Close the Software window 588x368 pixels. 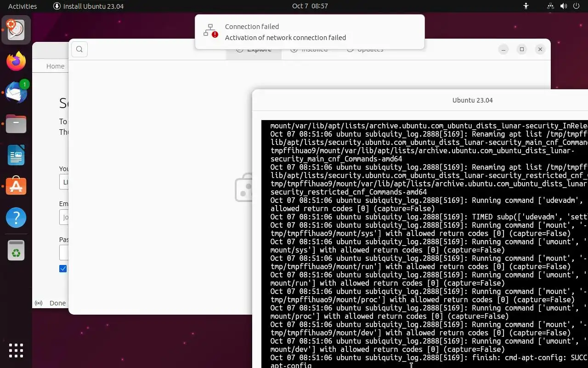tap(540, 49)
